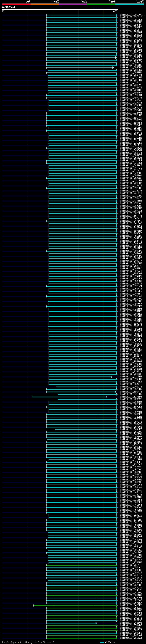146x644 pixels.
Task: Click the green alignment bar for UniRef100_Q6FM13
Action: tap(82, 565)
